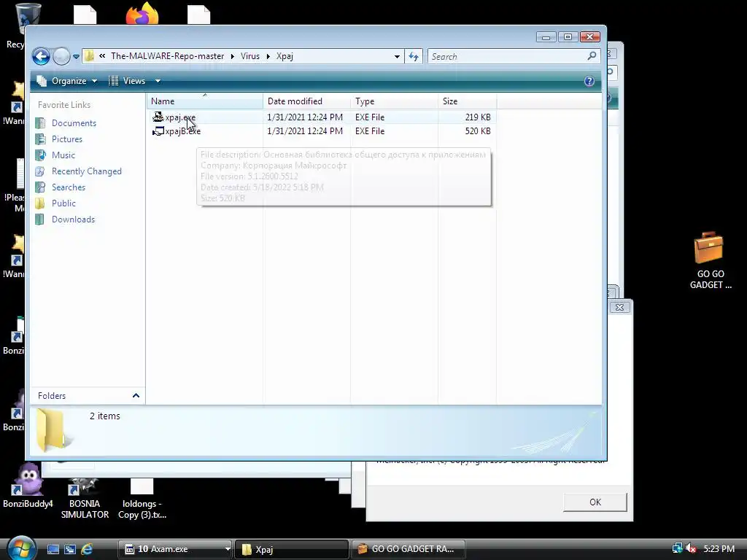Open Downloads in Favorite Links

point(74,219)
